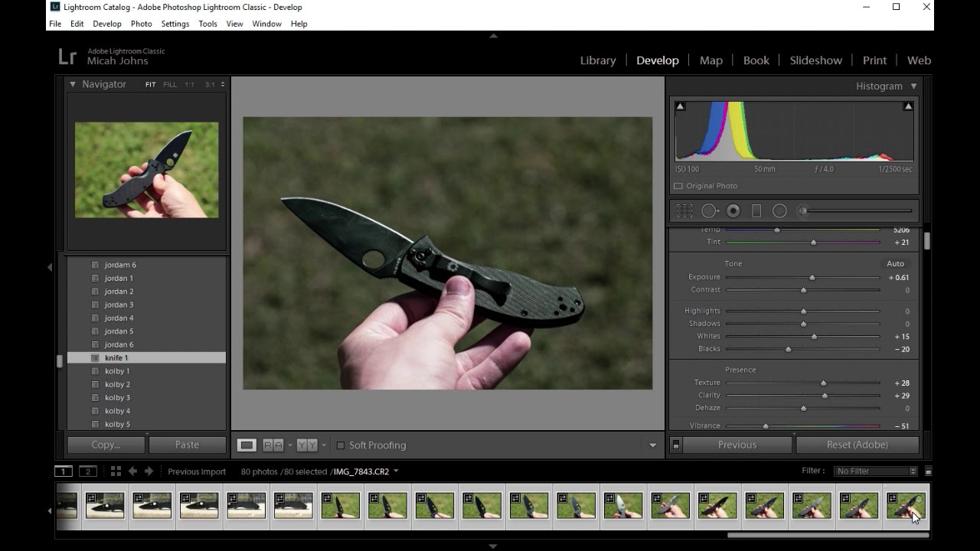Select main window display button 1
This screenshot has width=980, height=551.
(64, 471)
